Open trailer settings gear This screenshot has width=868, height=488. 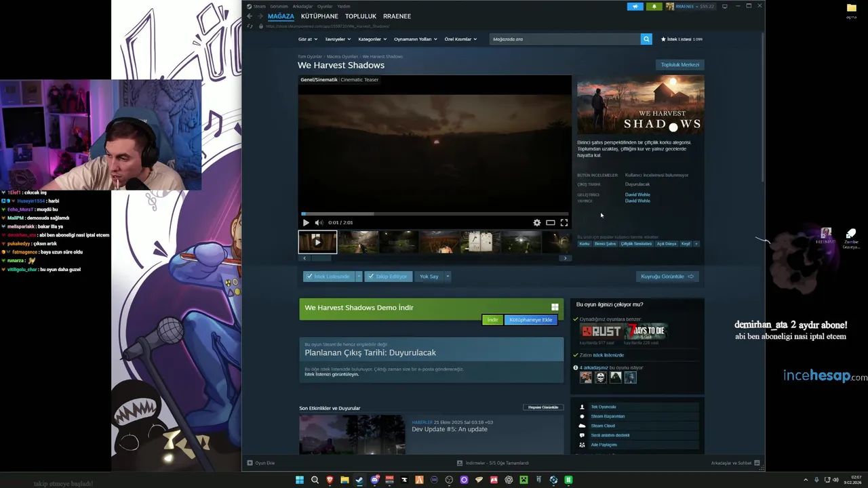(537, 222)
